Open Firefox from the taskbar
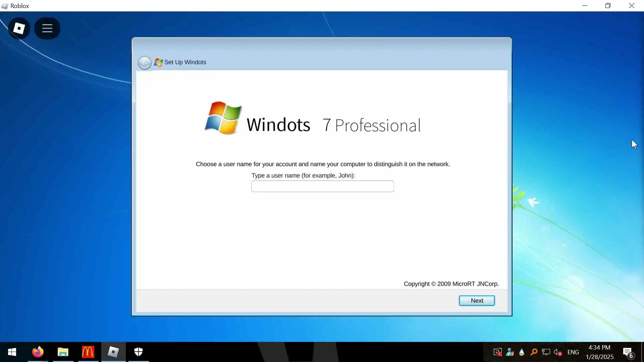Viewport: 644px width, 362px height. [x=38, y=352]
